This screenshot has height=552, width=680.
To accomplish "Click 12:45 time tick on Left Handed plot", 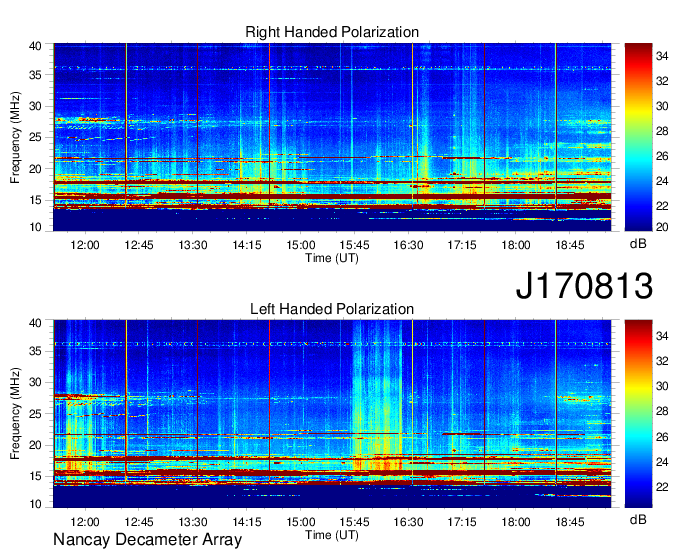I will [x=139, y=522].
